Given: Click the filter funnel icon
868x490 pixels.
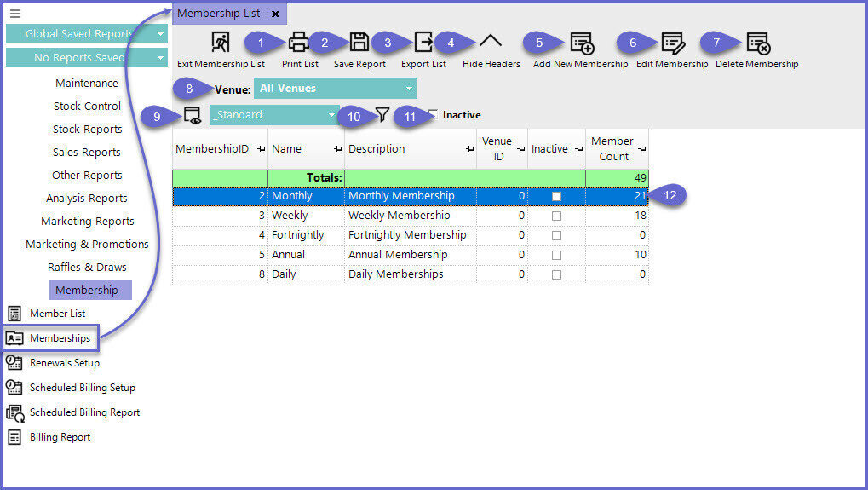Looking at the screenshot, I should [382, 114].
